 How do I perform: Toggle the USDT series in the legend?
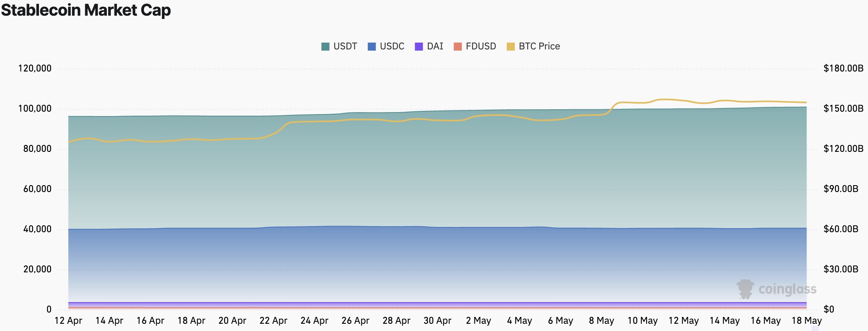(x=339, y=47)
